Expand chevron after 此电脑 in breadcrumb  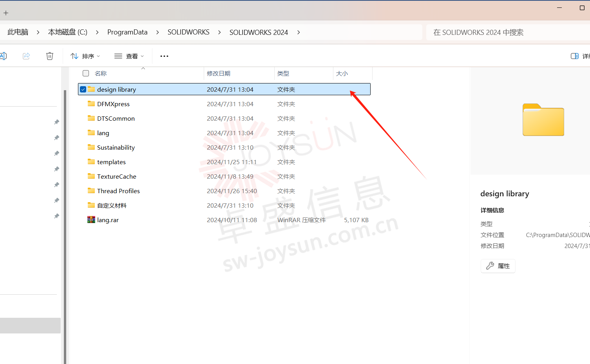[38, 32]
